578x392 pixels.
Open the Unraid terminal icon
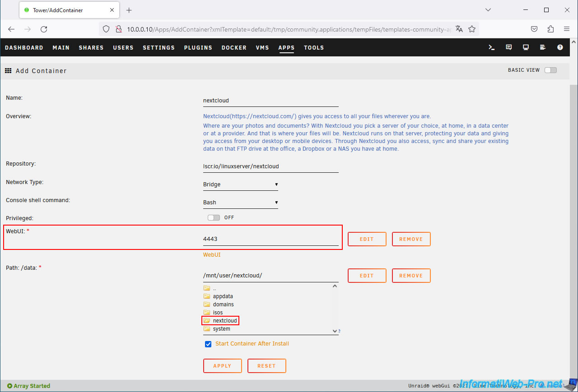[x=492, y=47]
